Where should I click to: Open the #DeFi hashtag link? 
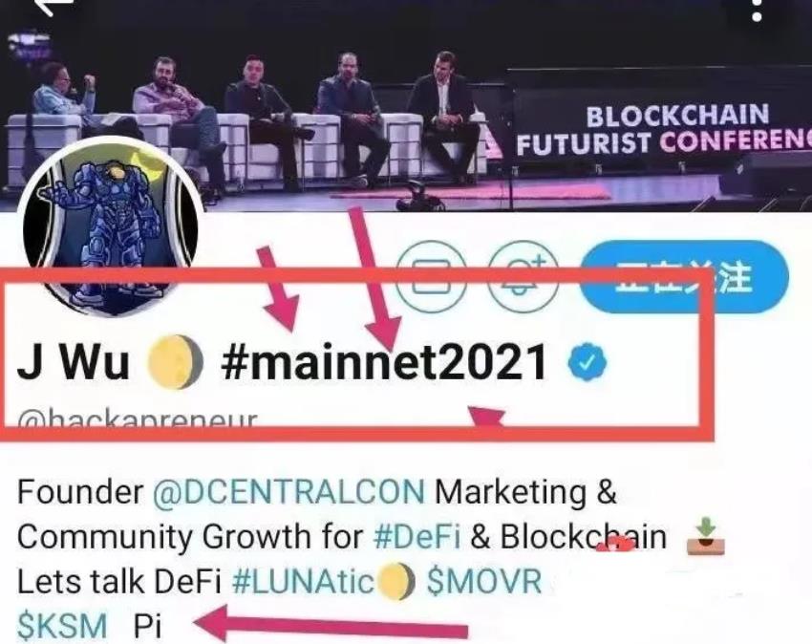(x=417, y=537)
